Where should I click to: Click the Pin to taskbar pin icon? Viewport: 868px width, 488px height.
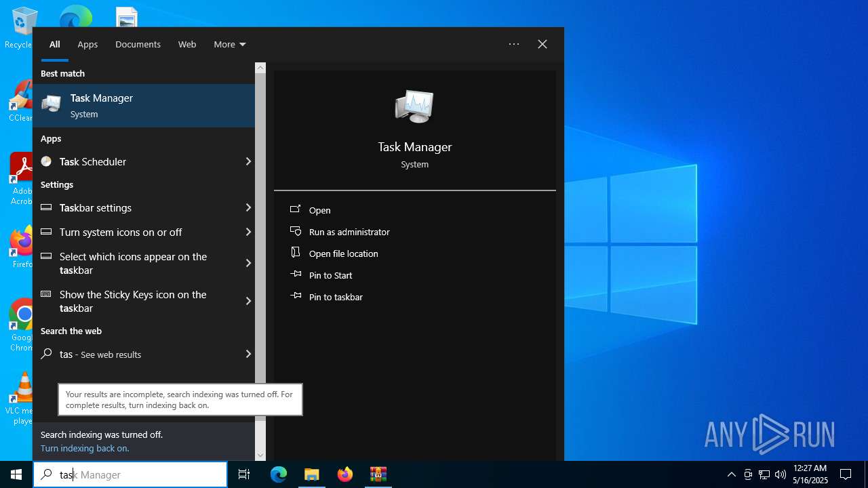(x=296, y=296)
